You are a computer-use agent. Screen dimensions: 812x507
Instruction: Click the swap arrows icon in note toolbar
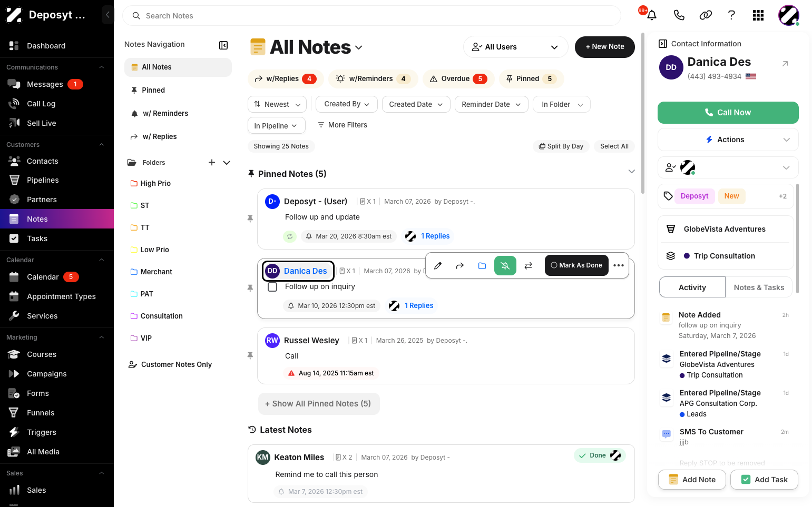click(x=529, y=266)
